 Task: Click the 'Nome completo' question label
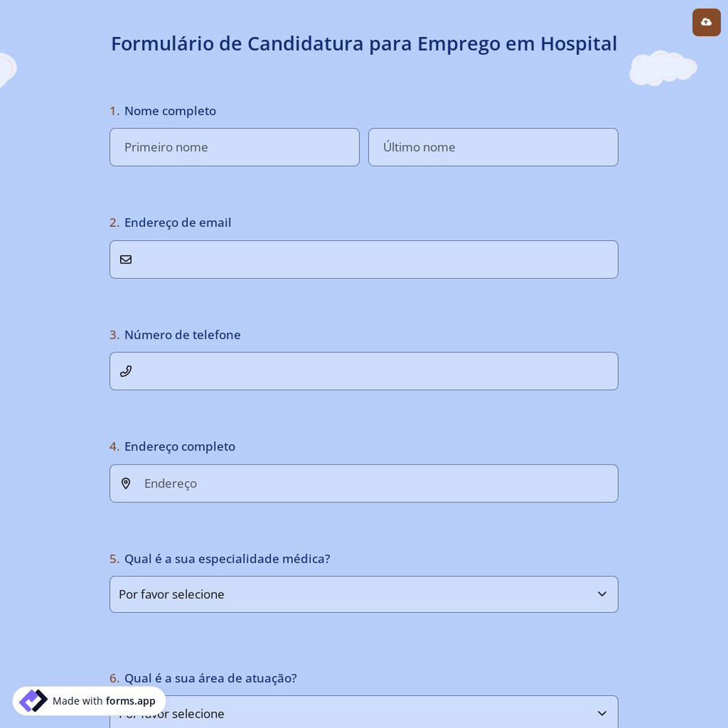click(x=170, y=111)
